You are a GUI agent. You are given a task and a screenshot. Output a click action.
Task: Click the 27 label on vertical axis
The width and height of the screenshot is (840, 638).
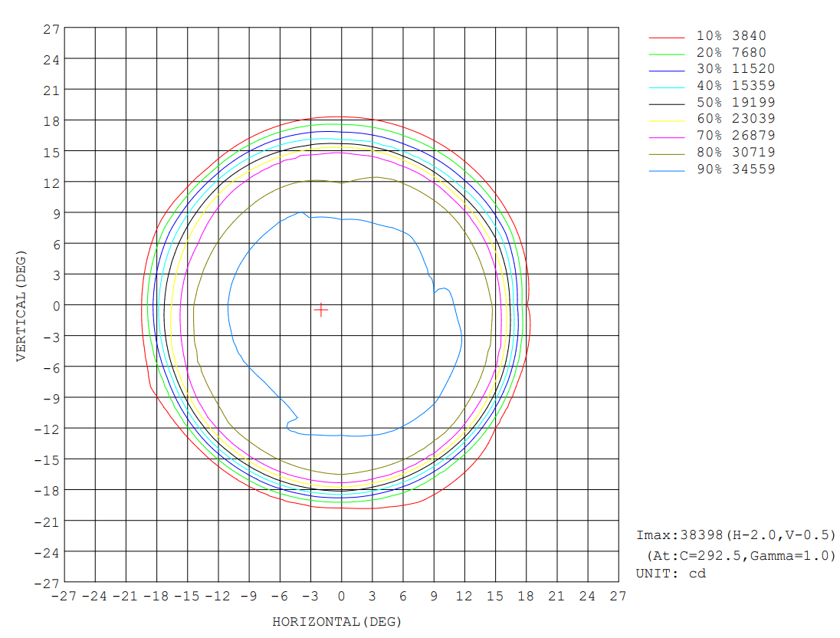click(51, 29)
